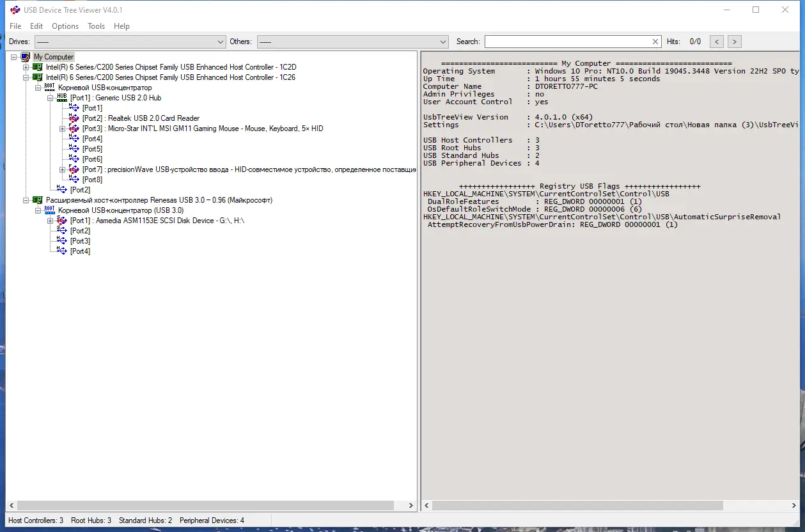Image resolution: width=805 pixels, height=532 pixels.
Task: Open the Tools menu
Action: tap(96, 26)
